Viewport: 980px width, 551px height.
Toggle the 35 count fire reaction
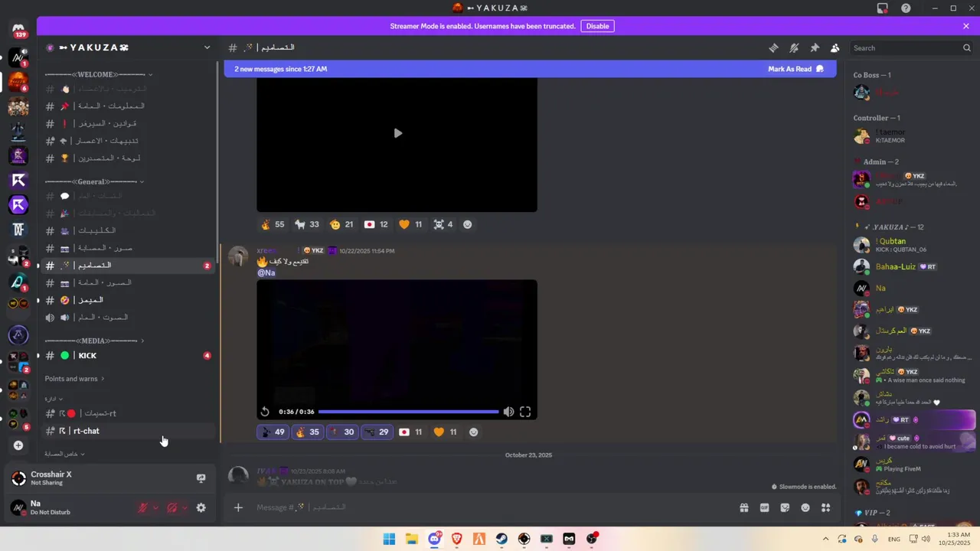coord(307,432)
